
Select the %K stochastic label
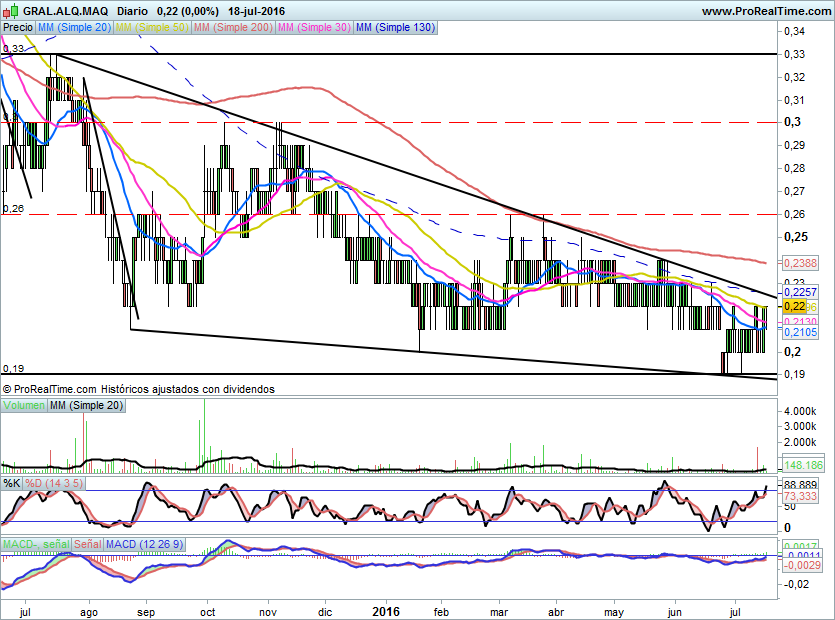tap(12, 484)
